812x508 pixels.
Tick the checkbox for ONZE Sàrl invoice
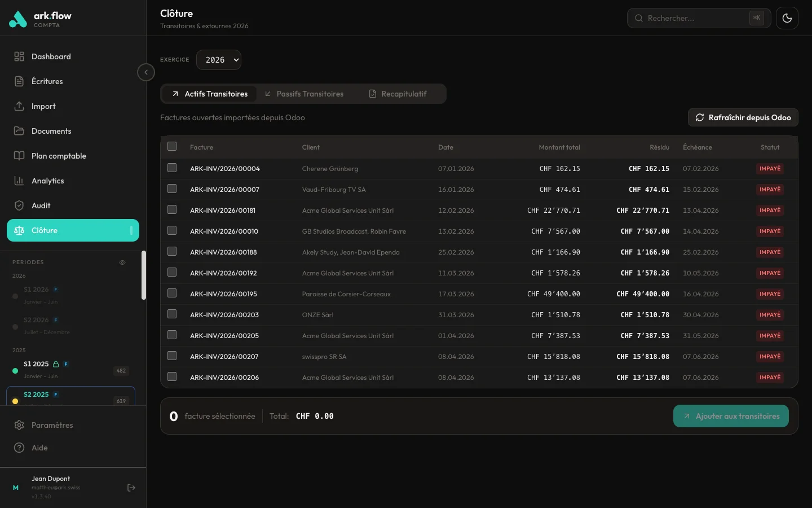(172, 314)
